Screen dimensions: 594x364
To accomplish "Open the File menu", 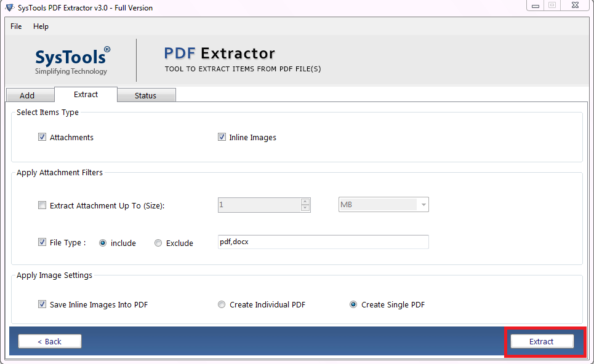I will click(16, 26).
